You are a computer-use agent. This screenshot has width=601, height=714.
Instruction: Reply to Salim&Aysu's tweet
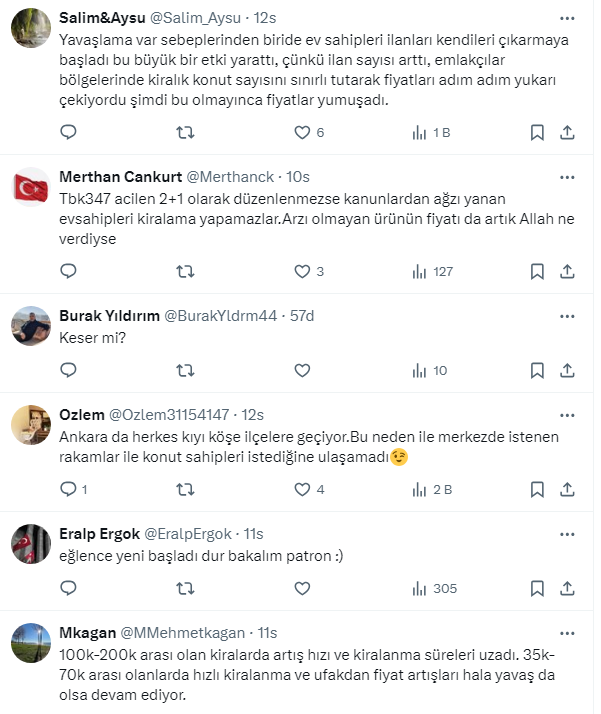[x=68, y=132]
